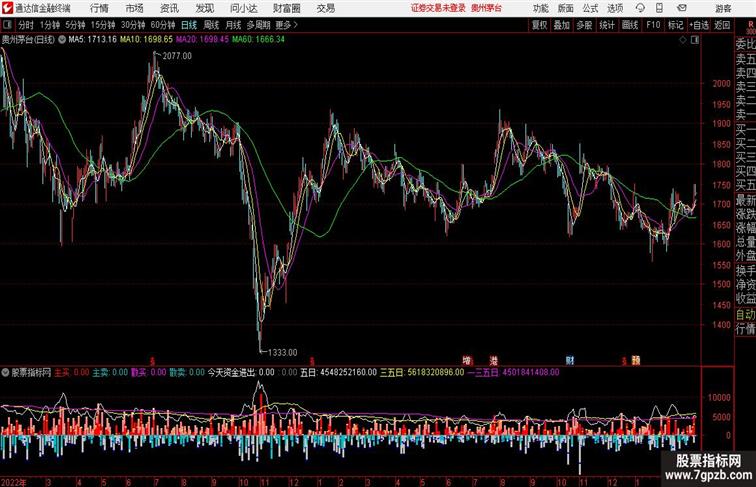
Task: Expand 股票指标网 indicator circle arrow
Action: [x=5, y=372]
